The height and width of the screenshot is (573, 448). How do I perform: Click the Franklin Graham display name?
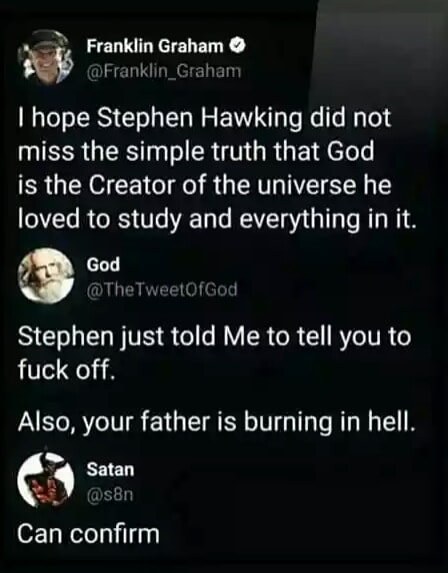[155, 46]
